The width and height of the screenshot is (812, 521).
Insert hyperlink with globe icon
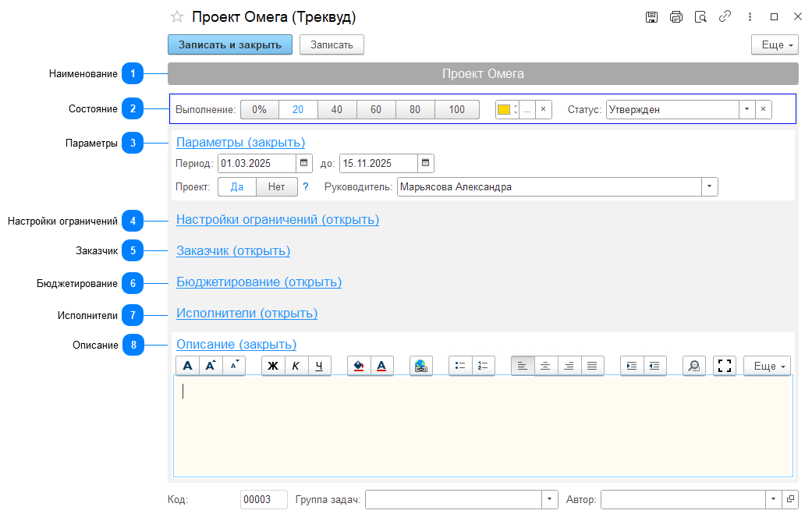[x=421, y=366]
